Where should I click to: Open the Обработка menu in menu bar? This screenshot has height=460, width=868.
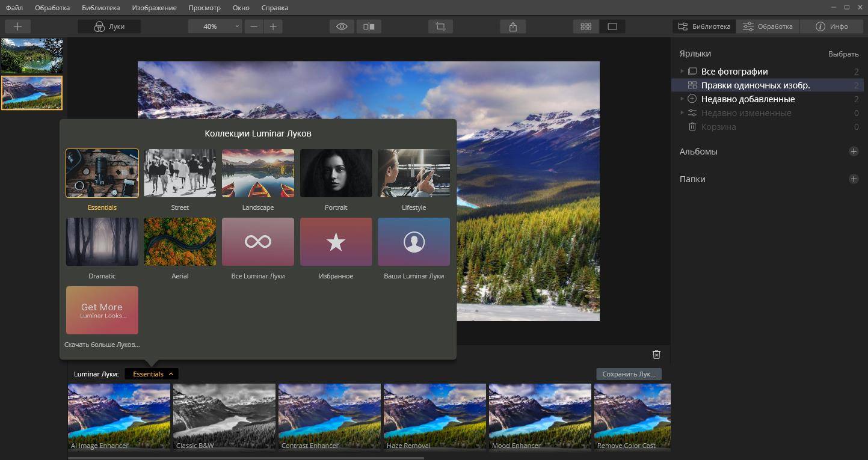coord(52,8)
